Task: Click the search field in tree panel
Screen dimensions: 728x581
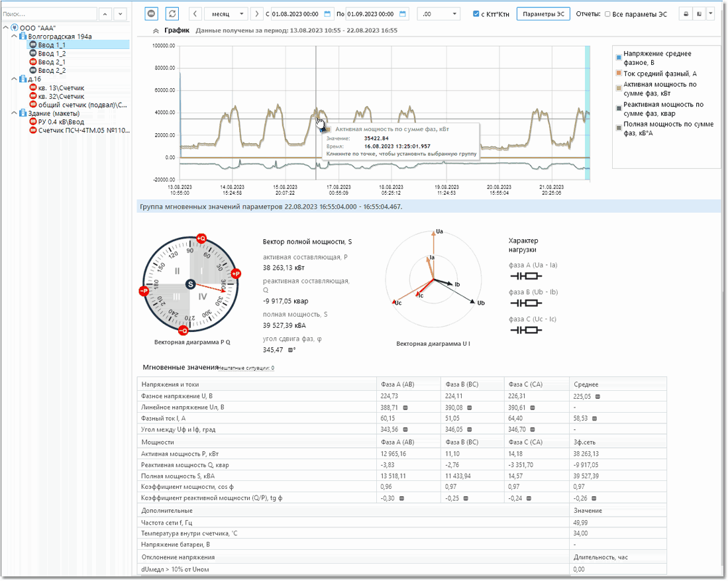Action: point(49,14)
